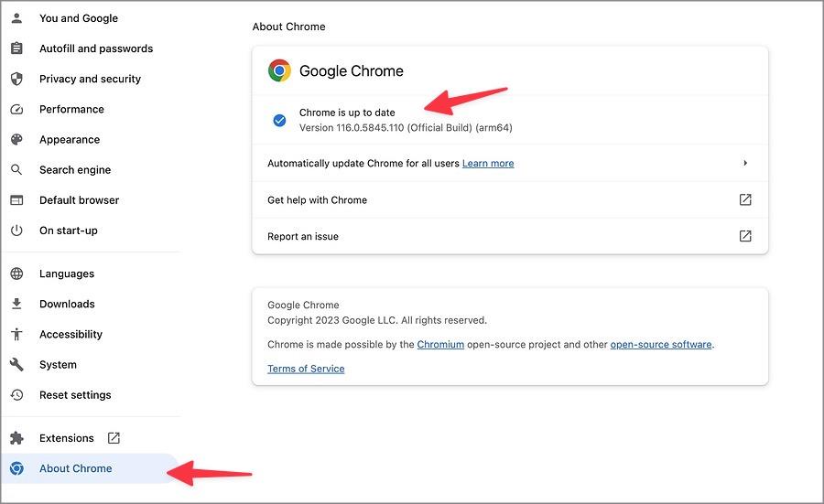This screenshot has width=824, height=504.
Task: Click Report an issue row
Action: (510, 236)
